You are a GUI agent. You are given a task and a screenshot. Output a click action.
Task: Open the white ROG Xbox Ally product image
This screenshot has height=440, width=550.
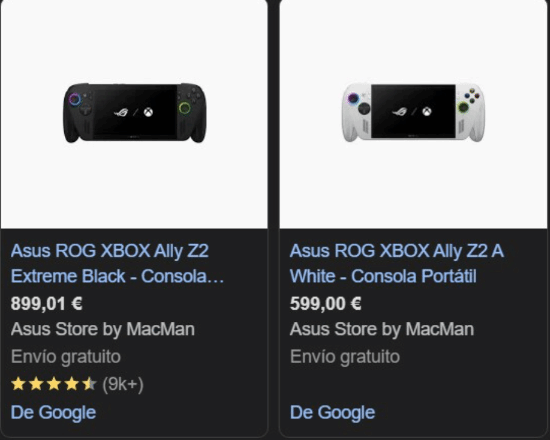coord(414,112)
